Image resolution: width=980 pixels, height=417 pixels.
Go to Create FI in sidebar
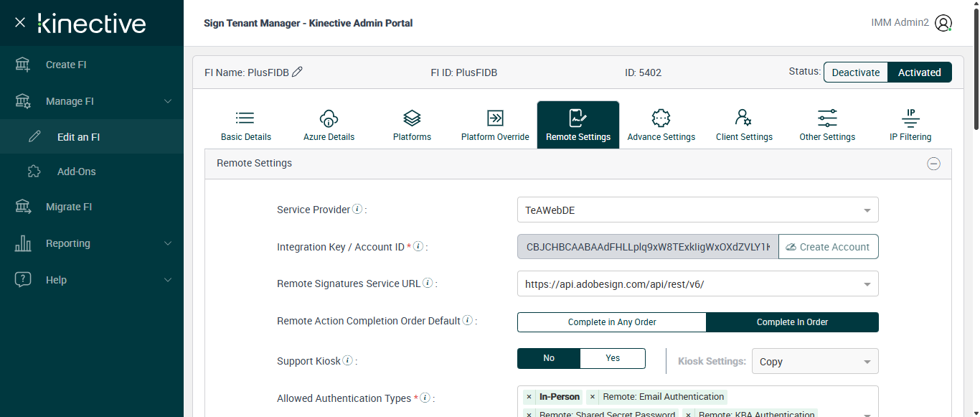point(66,65)
